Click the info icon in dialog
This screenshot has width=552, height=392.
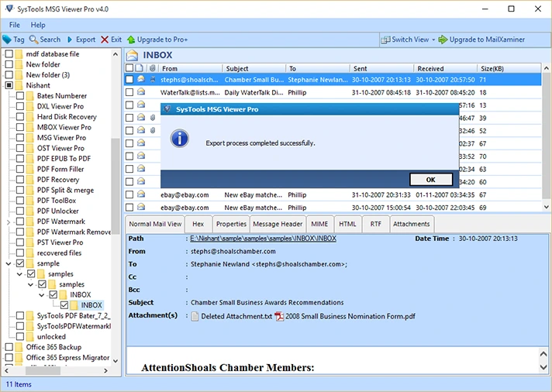pos(180,139)
